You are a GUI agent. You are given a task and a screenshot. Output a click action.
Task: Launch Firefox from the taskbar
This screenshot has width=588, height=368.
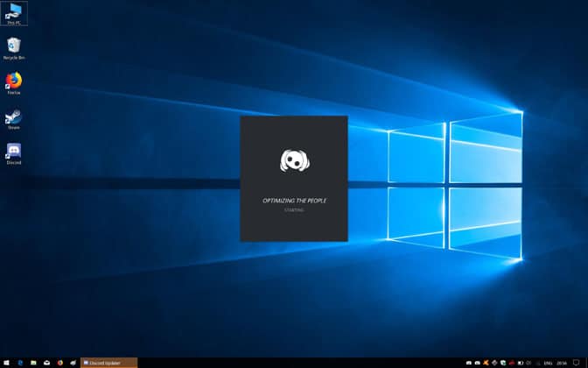pos(60,363)
